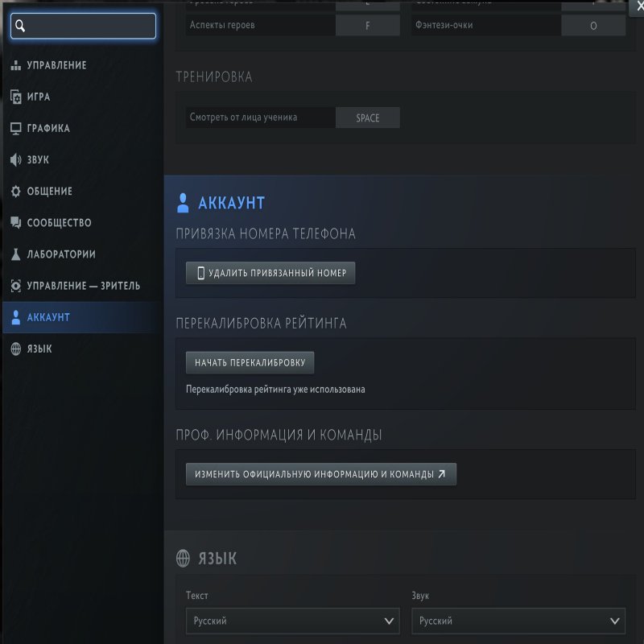This screenshot has height=644, width=644.
Task: Change the SPACE keybind for Смотреть от лица ученика
Action: point(367,118)
